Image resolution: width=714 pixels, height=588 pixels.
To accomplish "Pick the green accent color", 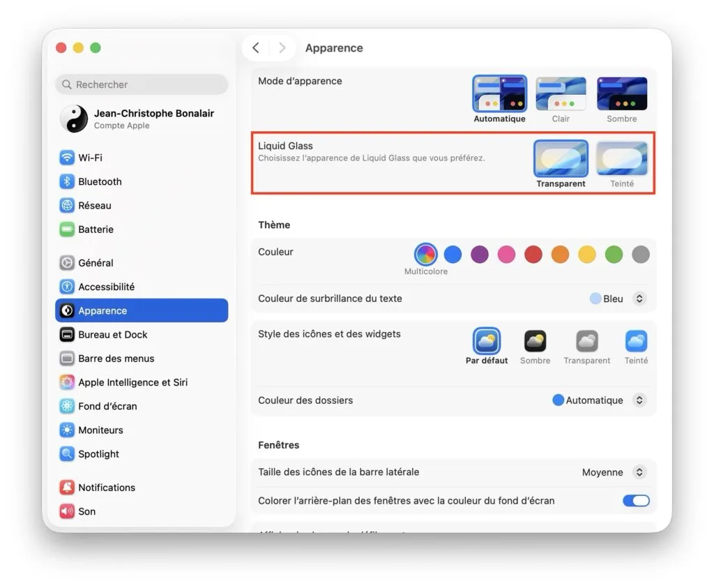I will [x=614, y=255].
